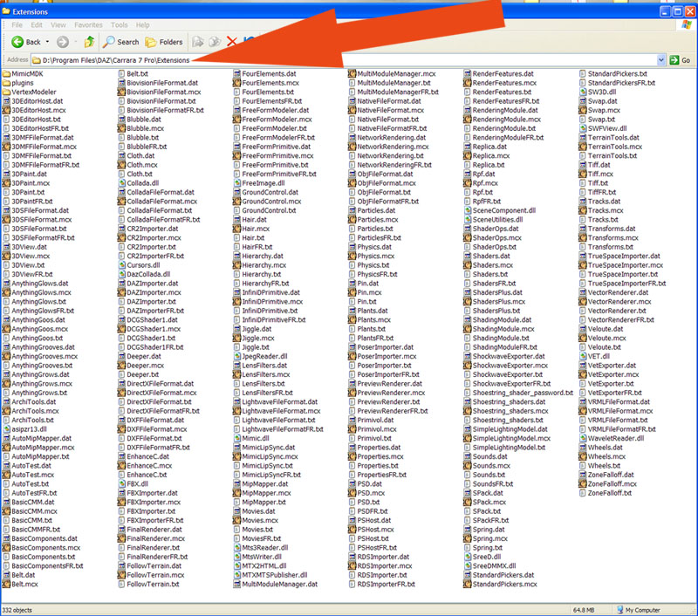
Task: Select SreeD.dll file
Action: (482, 557)
